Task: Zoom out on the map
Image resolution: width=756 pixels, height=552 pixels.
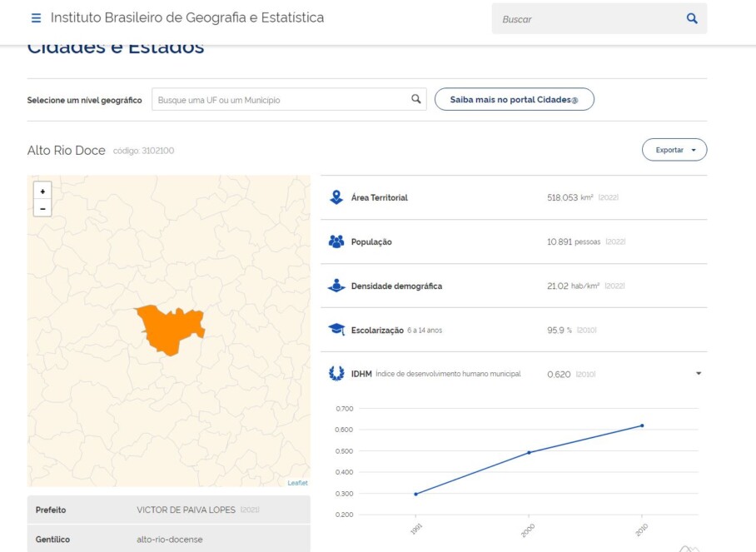Action: [x=42, y=207]
